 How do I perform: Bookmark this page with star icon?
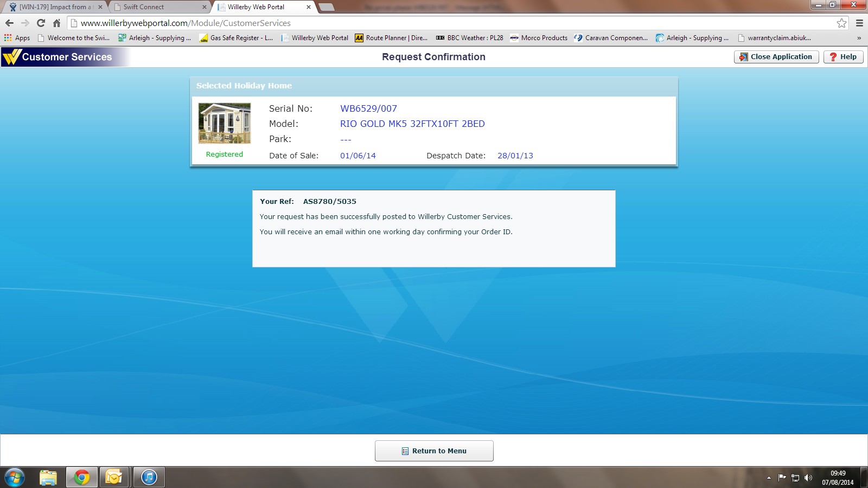click(x=841, y=23)
